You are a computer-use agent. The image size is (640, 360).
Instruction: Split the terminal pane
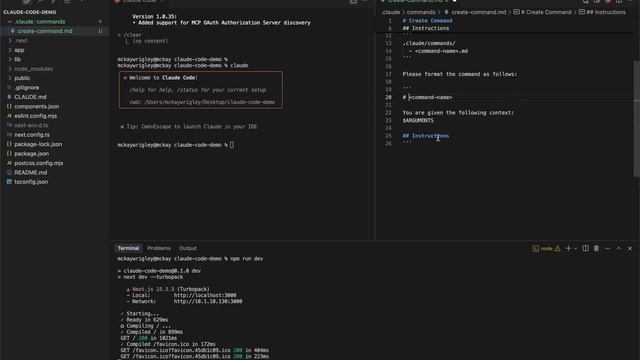tap(585, 248)
